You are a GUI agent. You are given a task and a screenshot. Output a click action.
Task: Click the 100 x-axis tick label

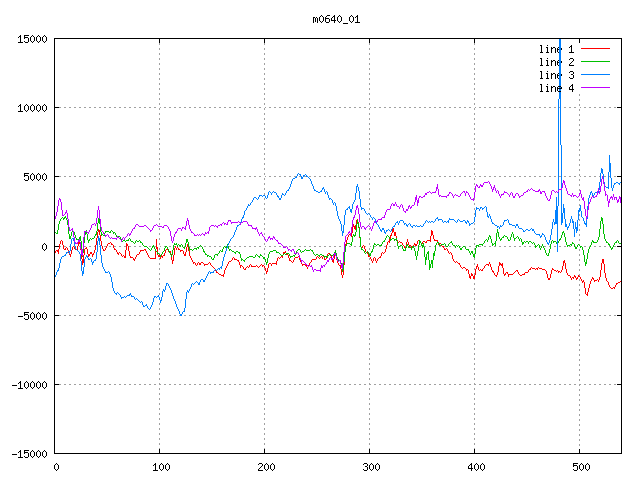click(x=160, y=467)
